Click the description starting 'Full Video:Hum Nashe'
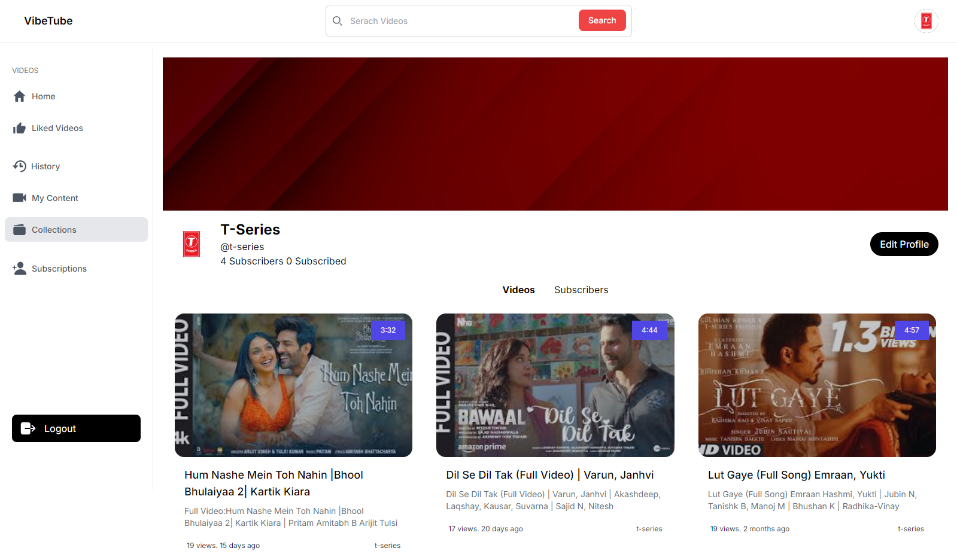 pyautogui.click(x=291, y=517)
